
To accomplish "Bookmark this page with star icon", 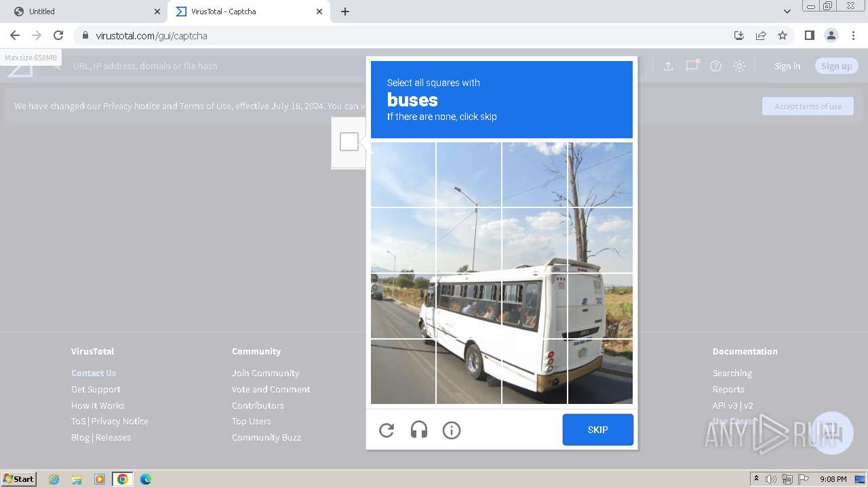I will [783, 35].
